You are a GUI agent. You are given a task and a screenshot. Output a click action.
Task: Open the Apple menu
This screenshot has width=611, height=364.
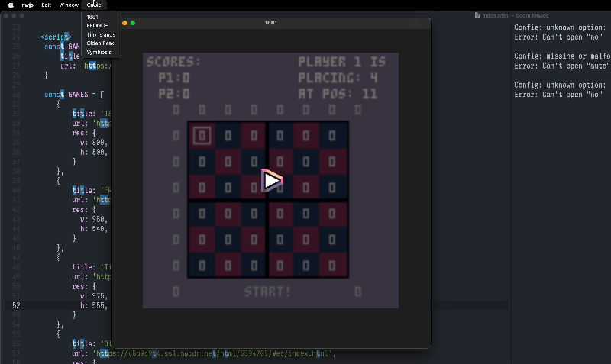pyautogui.click(x=11, y=5)
